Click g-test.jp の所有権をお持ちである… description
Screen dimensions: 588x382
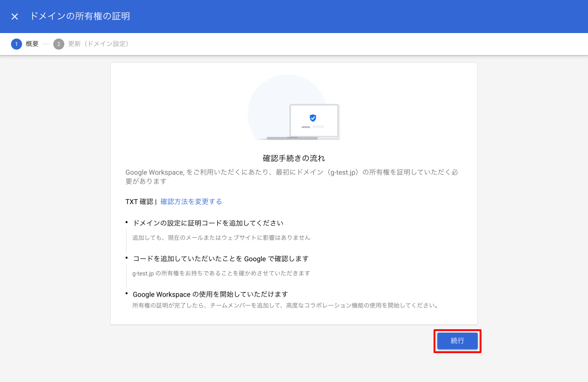[221, 273]
